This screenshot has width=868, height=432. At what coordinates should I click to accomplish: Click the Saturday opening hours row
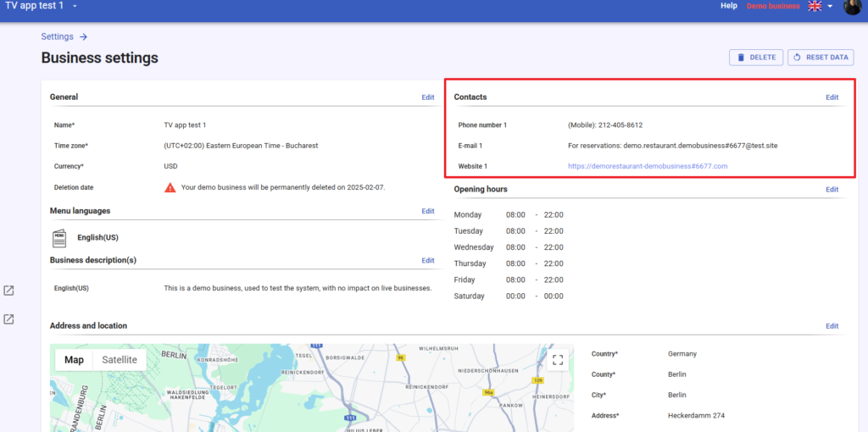tap(509, 296)
